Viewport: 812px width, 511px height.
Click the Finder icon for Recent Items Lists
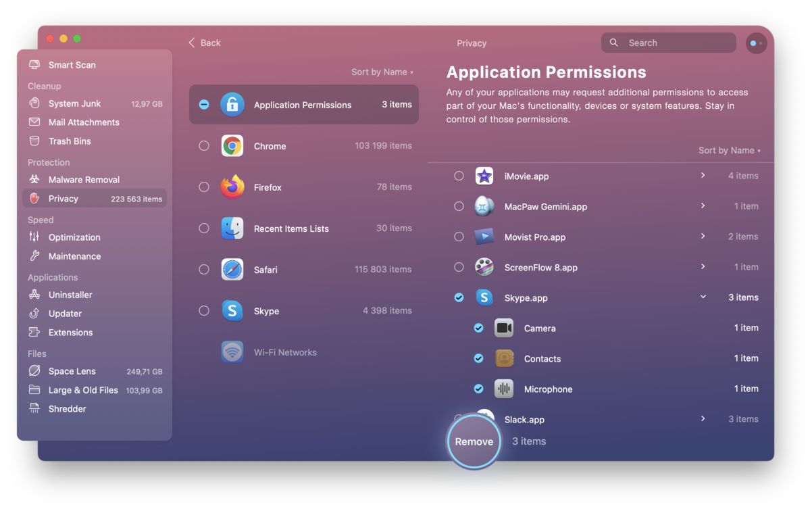click(x=232, y=228)
